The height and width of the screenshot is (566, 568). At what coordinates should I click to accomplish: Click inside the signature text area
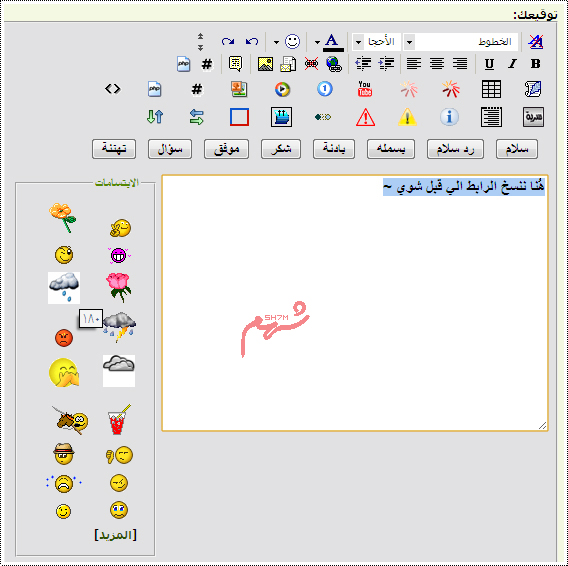pyautogui.click(x=355, y=303)
